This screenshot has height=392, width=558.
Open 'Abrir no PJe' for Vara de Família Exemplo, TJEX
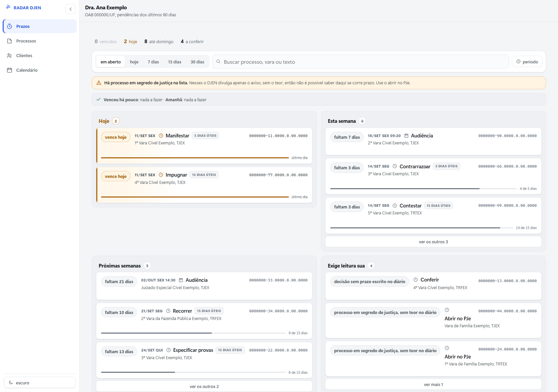(x=458, y=318)
